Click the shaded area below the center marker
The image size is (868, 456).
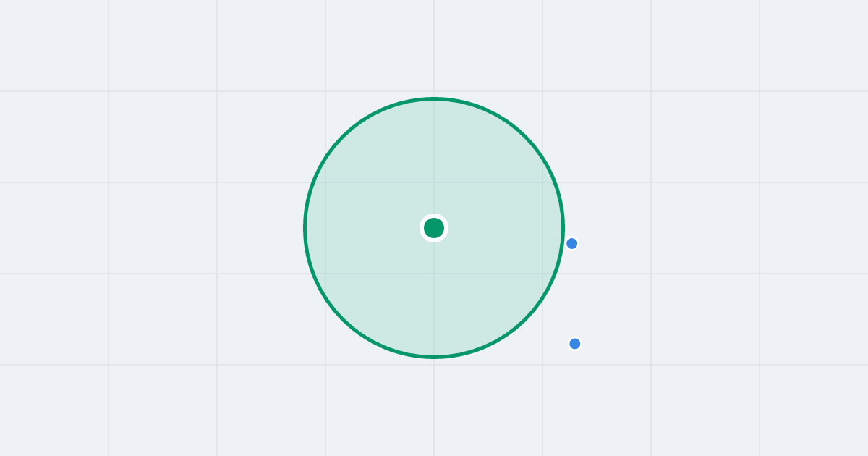(434, 297)
